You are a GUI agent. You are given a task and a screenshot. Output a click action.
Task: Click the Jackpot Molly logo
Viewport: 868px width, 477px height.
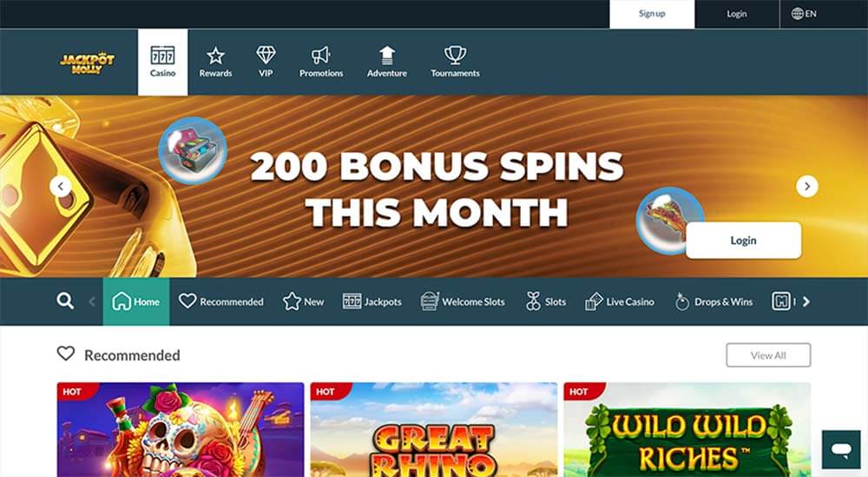click(87, 63)
